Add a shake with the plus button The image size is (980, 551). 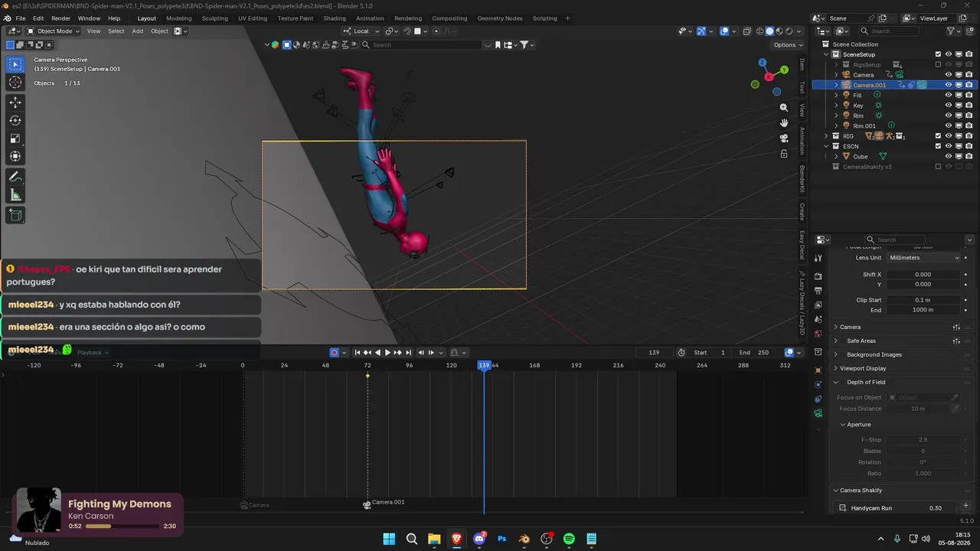pyautogui.click(x=965, y=506)
